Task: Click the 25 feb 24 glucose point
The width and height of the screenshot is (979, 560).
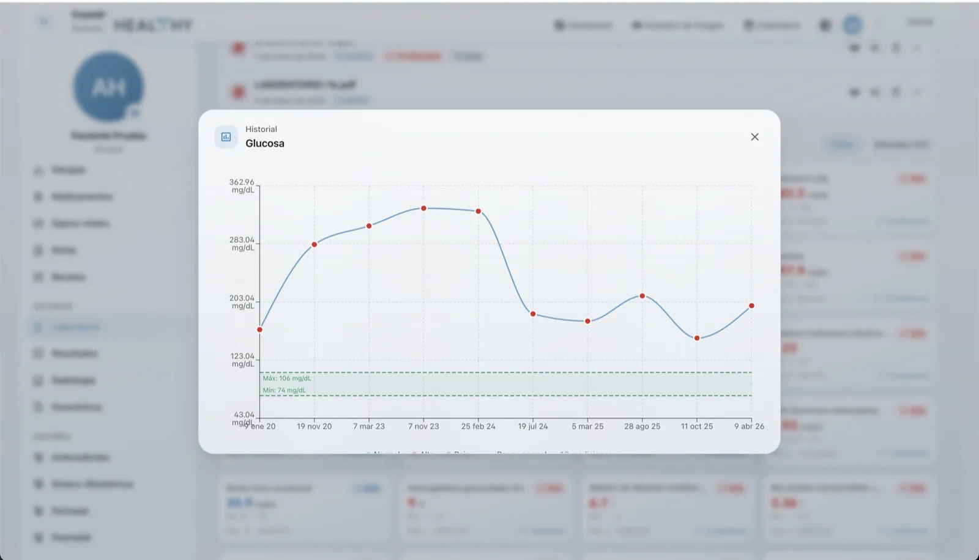Action: tap(478, 212)
